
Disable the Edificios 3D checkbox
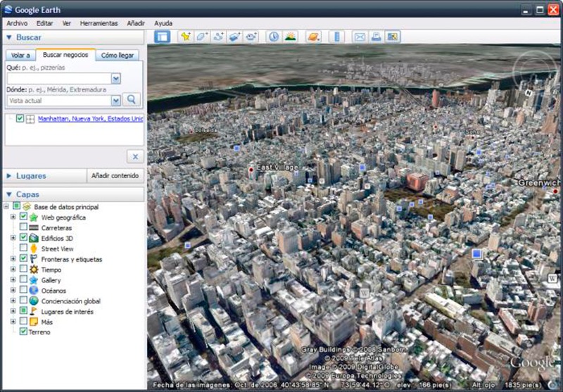click(23, 237)
